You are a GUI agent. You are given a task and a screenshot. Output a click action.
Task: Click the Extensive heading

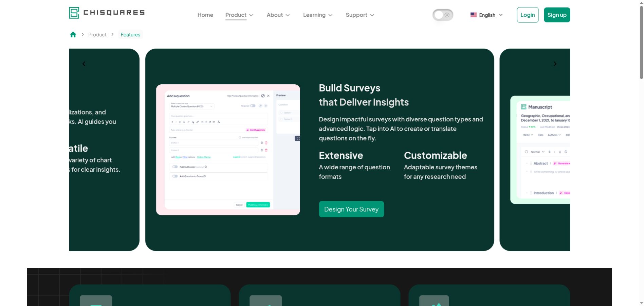tap(341, 155)
